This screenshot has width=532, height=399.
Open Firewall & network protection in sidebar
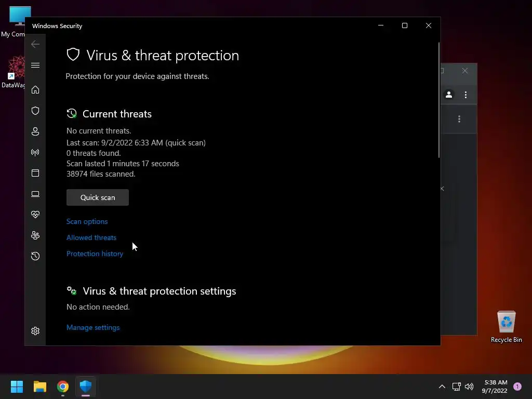pyautogui.click(x=35, y=152)
